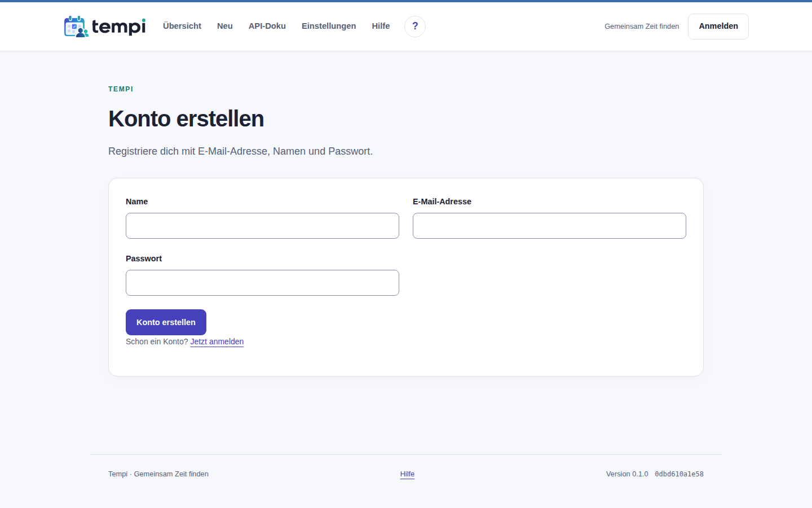Click the Konto erstellen page heading
Viewport: 812px width, 508px height.
(x=186, y=119)
